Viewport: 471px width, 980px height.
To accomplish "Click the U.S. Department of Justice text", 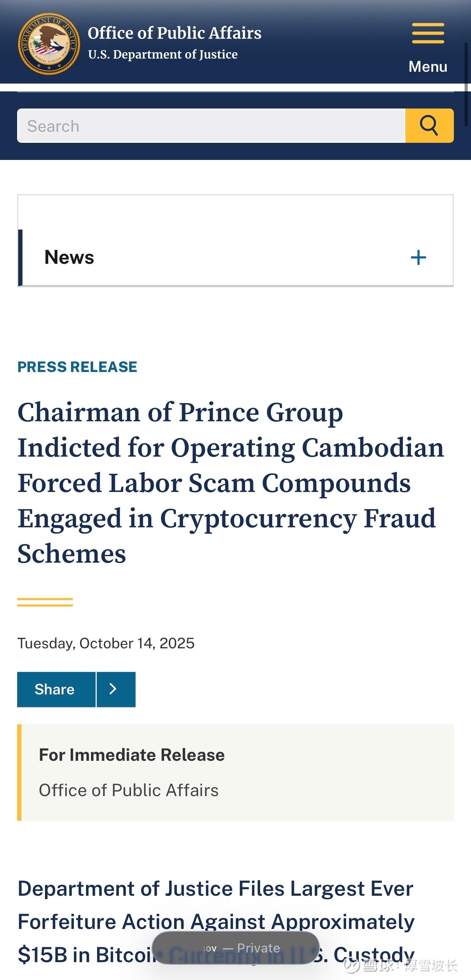I will [163, 54].
